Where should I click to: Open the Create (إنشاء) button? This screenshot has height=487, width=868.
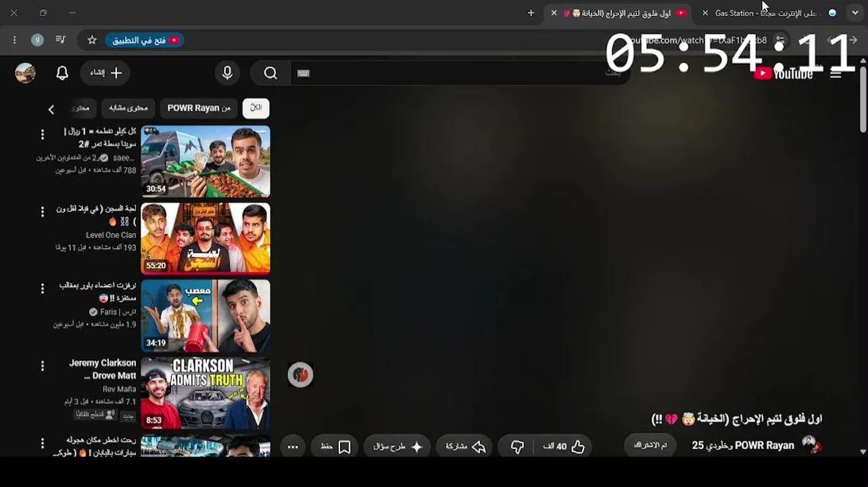point(105,73)
